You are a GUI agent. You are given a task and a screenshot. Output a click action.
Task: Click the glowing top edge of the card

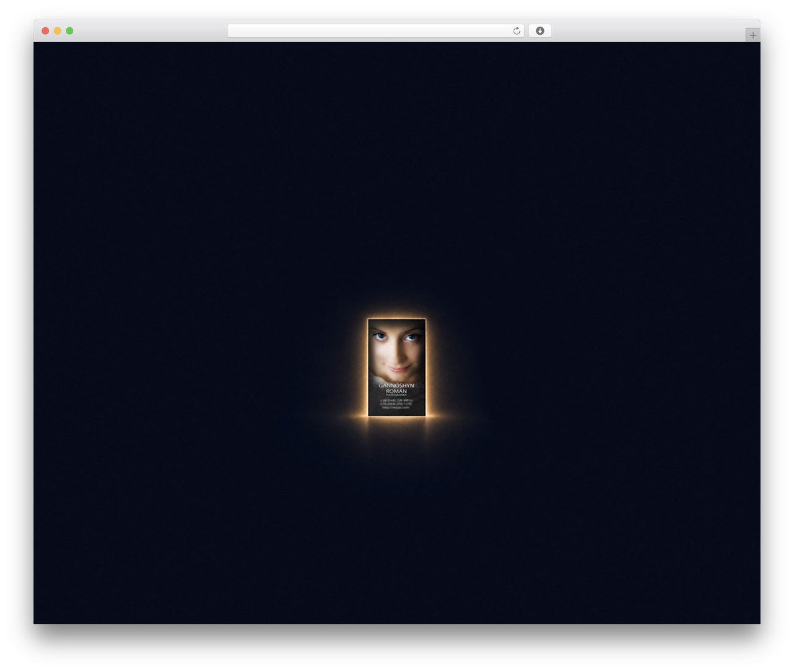tap(397, 319)
